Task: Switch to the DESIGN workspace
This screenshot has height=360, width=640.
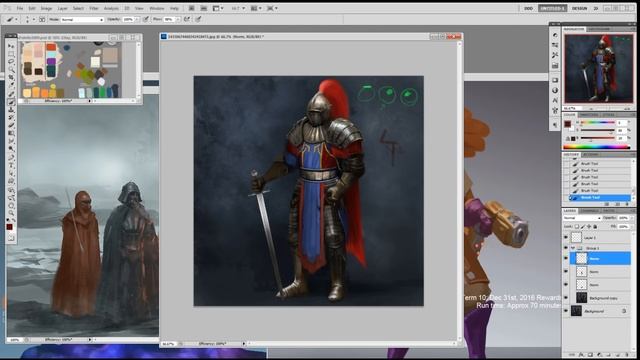Action: 579,8
